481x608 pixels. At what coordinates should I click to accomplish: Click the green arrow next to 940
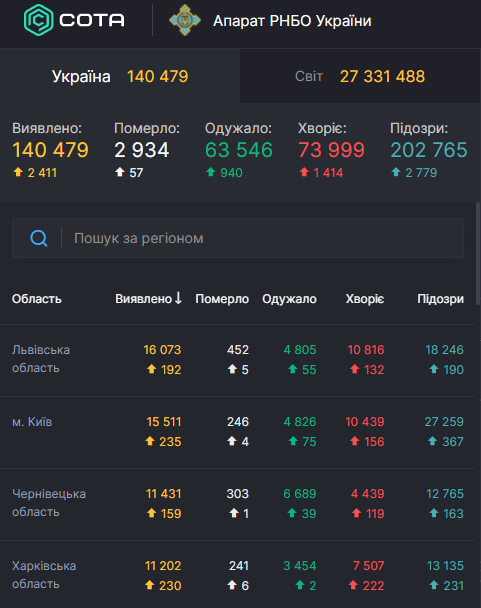pyautogui.click(x=211, y=172)
